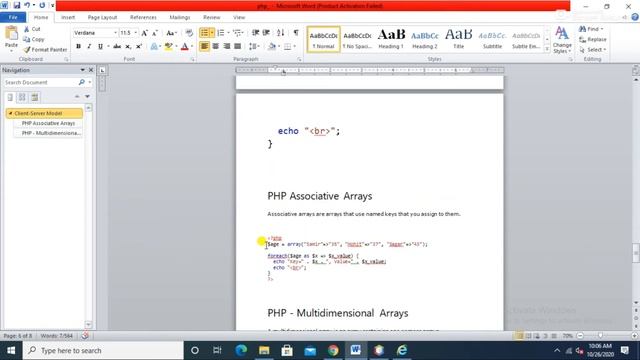Image resolution: width=640 pixels, height=360 pixels.
Task: Open File Explorer from taskbar
Action: [x=264, y=350]
